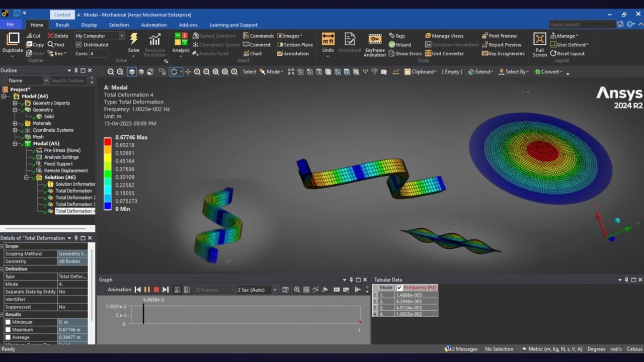
Task: Expand the Materials tree node
Action: click(15, 123)
